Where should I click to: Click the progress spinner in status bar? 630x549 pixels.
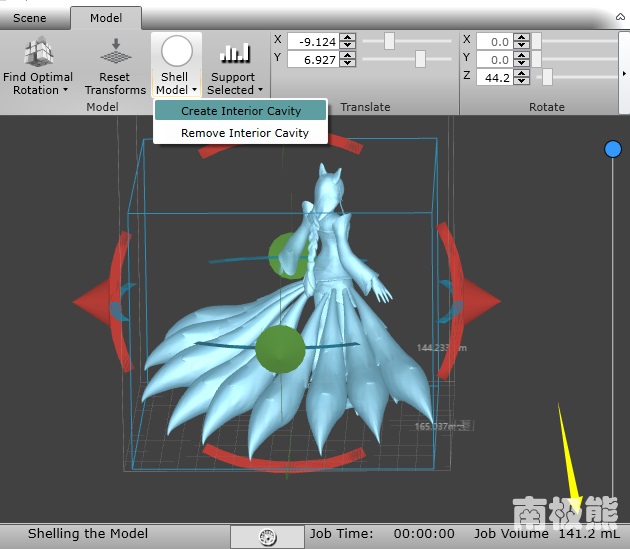click(x=268, y=537)
